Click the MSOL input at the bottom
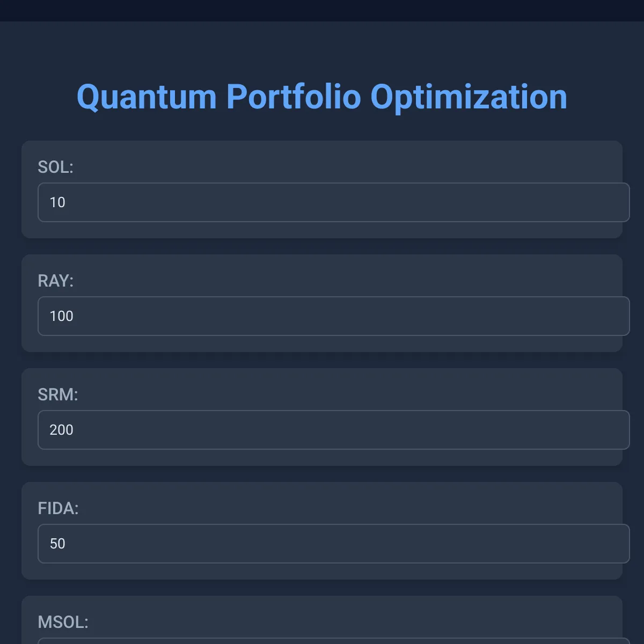 [x=333, y=641]
